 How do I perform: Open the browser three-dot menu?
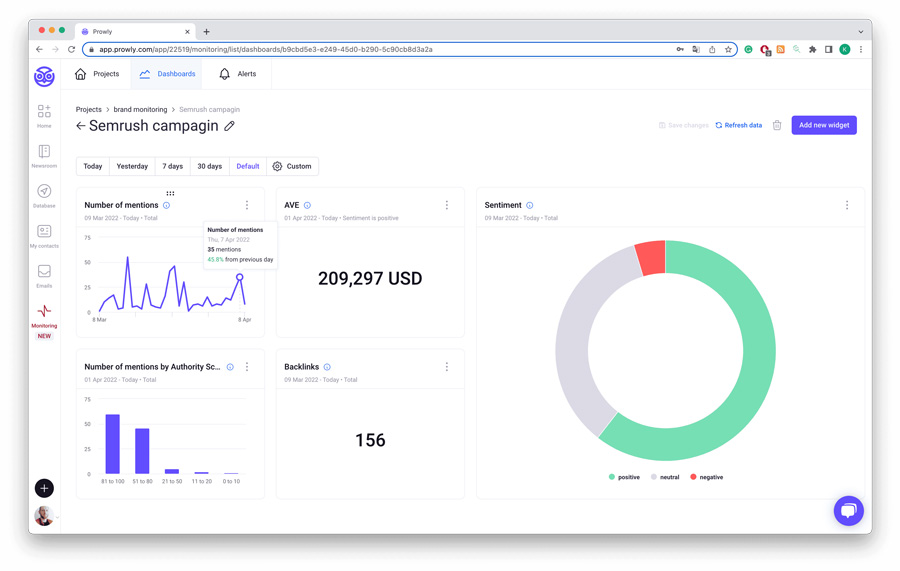(x=860, y=49)
